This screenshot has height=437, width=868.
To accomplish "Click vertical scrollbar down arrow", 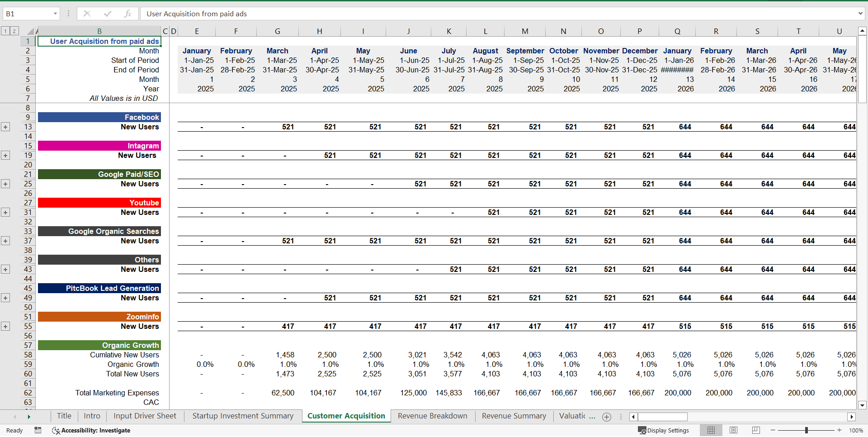I will (x=862, y=405).
